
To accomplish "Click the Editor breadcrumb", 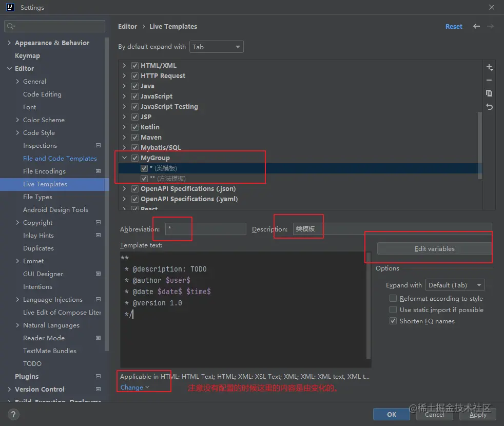I will (x=127, y=26).
